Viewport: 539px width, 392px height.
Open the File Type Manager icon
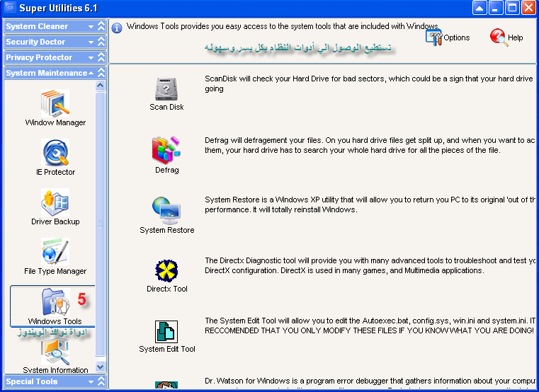(55, 251)
